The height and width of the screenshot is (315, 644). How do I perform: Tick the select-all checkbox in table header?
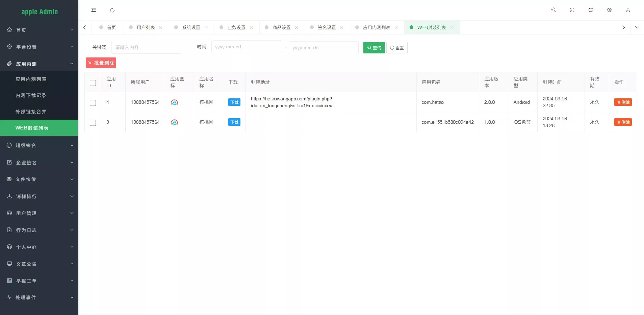[x=93, y=83]
